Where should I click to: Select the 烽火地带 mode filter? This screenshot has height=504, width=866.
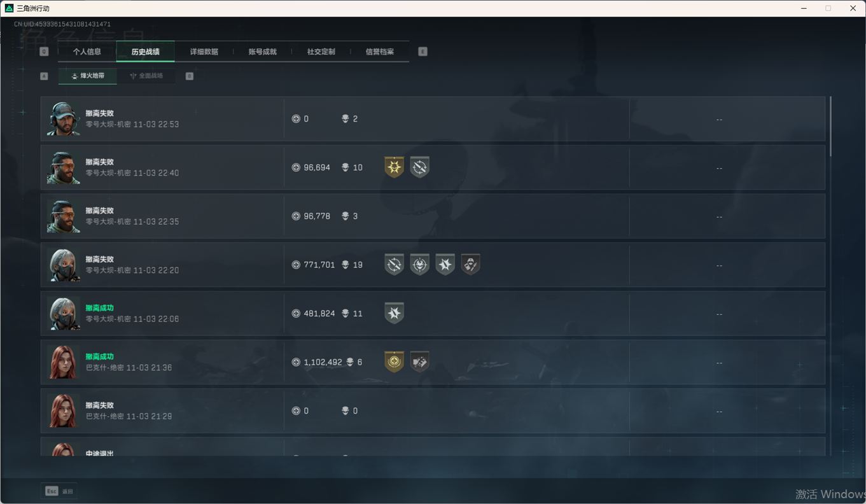click(x=88, y=76)
